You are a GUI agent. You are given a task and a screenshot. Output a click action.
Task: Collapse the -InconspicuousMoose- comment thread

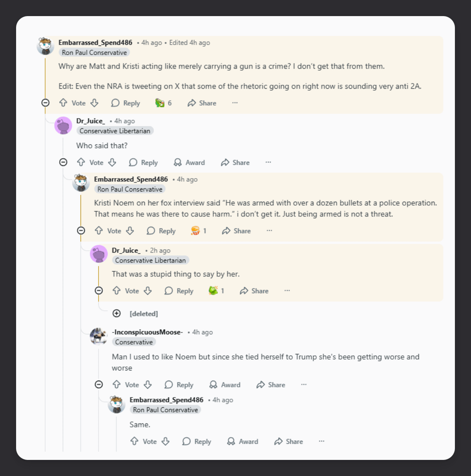99,385
